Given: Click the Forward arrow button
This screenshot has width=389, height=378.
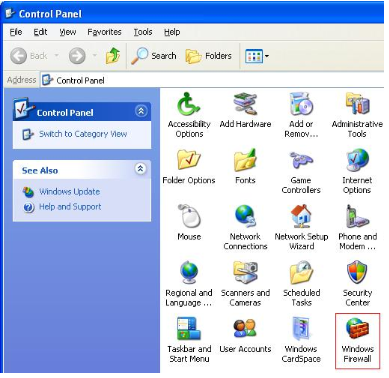Looking at the screenshot, I should tap(77, 56).
